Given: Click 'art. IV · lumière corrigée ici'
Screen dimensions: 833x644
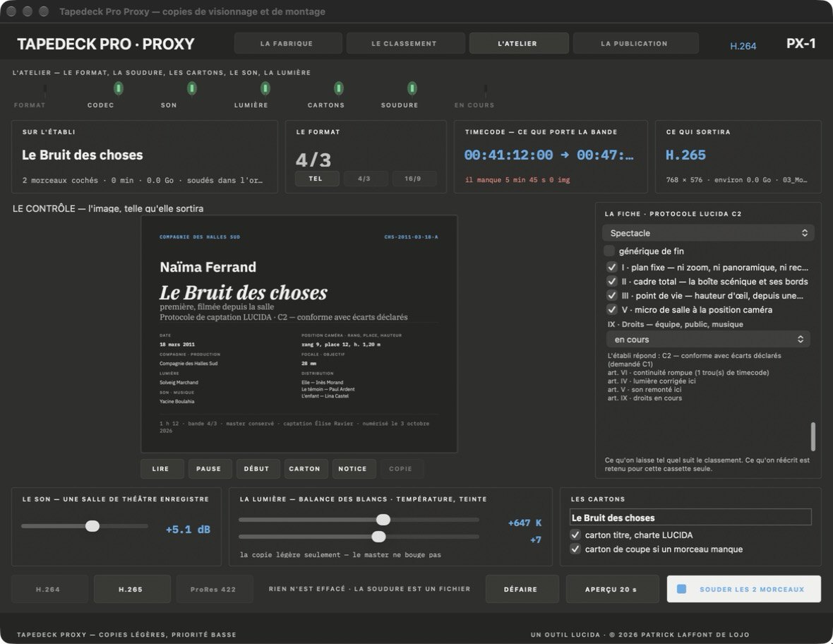Looking at the screenshot, I should (652, 381).
